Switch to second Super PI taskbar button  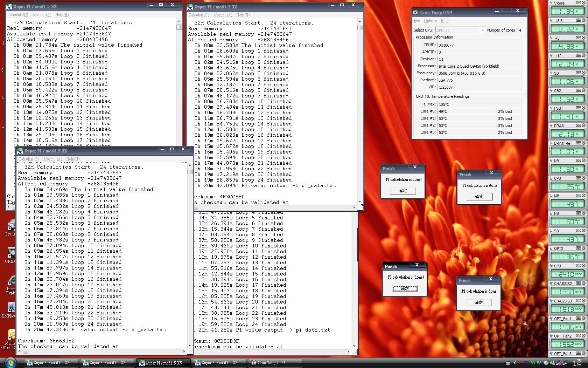pyautogui.click(x=107, y=363)
